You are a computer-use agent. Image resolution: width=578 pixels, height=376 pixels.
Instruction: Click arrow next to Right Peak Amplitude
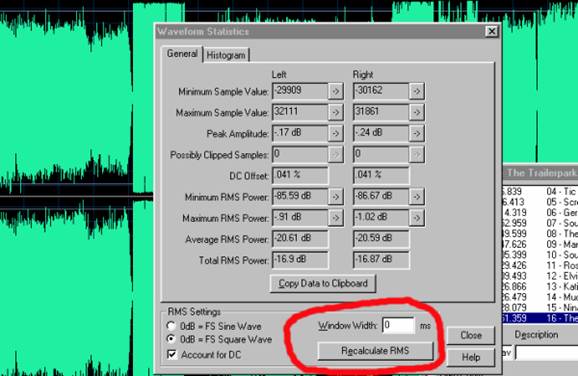coord(417,133)
